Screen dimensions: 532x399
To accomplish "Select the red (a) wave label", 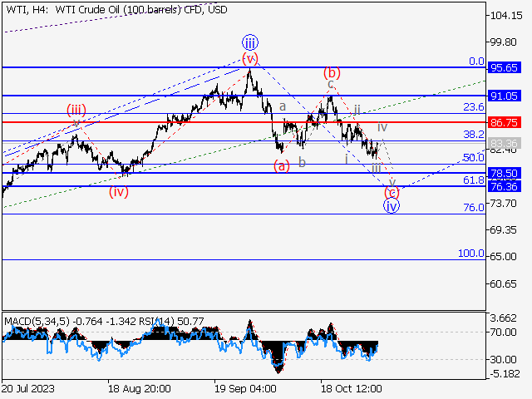I will pyautogui.click(x=282, y=166).
